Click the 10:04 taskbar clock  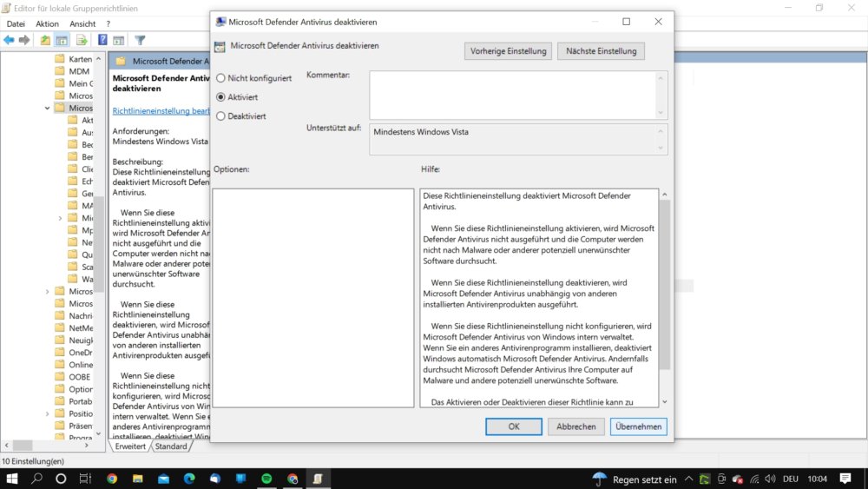point(817,479)
